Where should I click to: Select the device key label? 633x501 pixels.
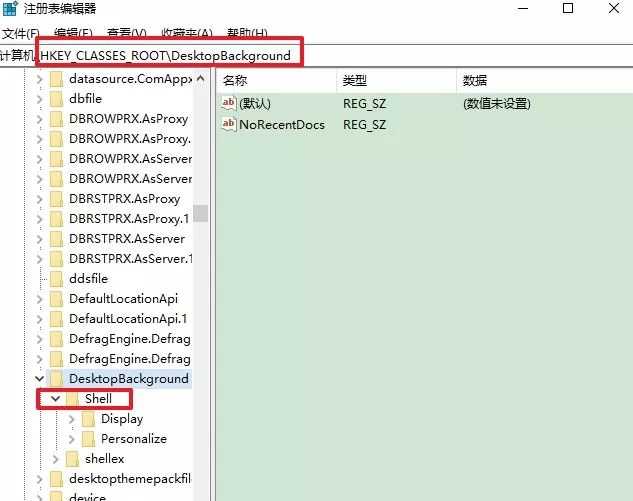tap(87, 497)
